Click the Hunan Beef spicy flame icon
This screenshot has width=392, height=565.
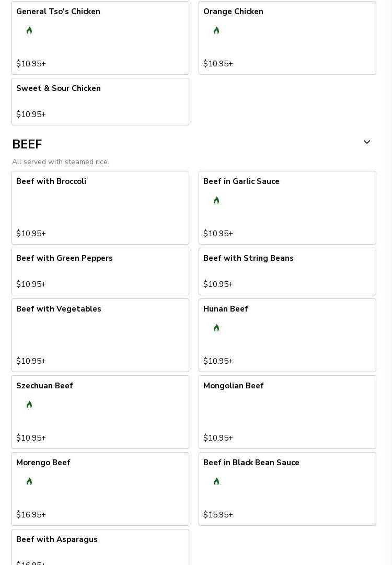coord(216,328)
